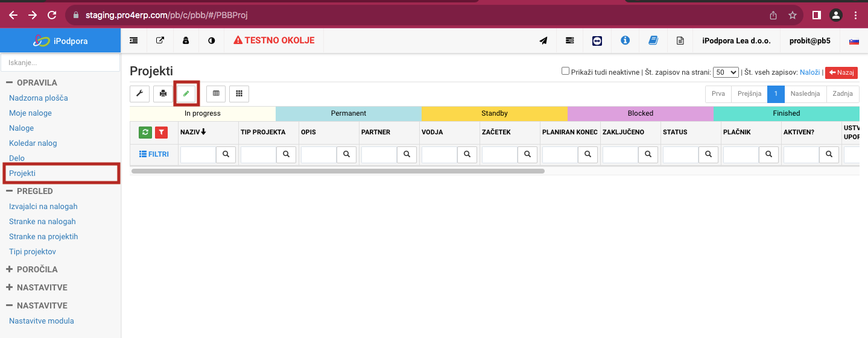Viewport: 868px width, 338px height.
Task: Open Naloge in sidebar
Action: pyautogui.click(x=21, y=128)
